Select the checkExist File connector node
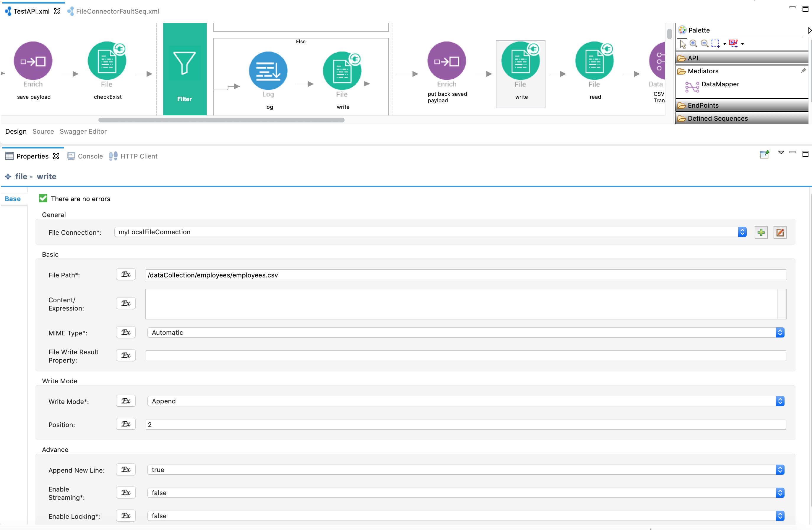The image size is (812, 530). coord(107,62)
